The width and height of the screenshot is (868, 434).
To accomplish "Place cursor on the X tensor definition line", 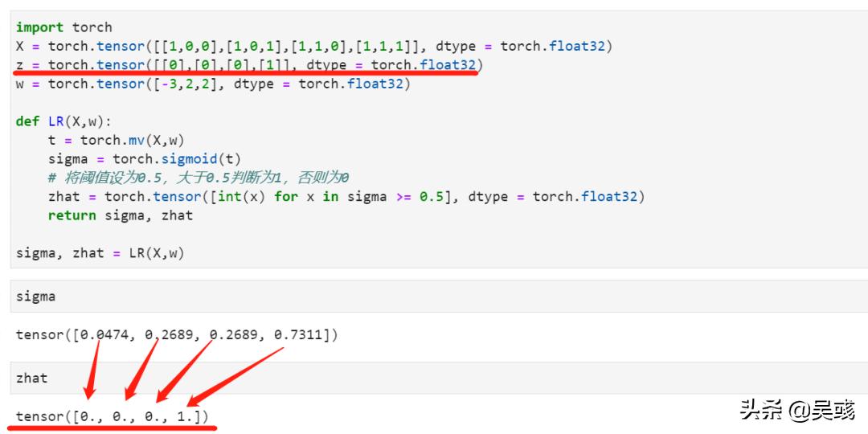I will [313, 46].
